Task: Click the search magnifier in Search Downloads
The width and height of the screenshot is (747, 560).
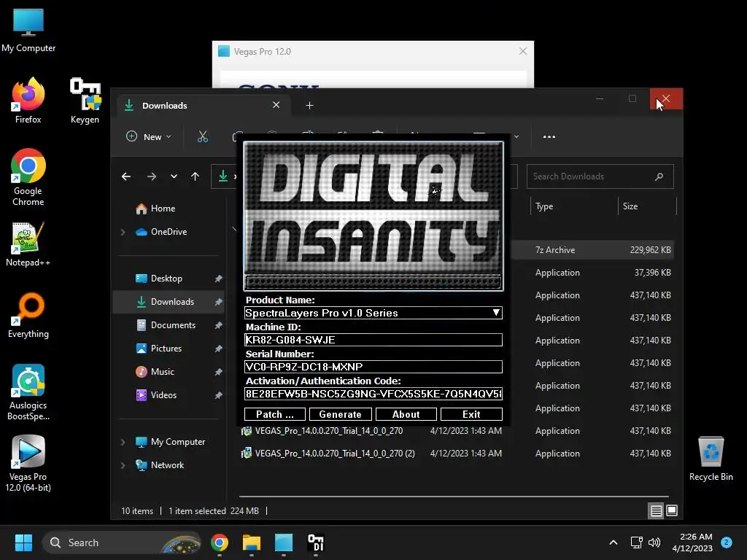Action: [x=659, y=176]
